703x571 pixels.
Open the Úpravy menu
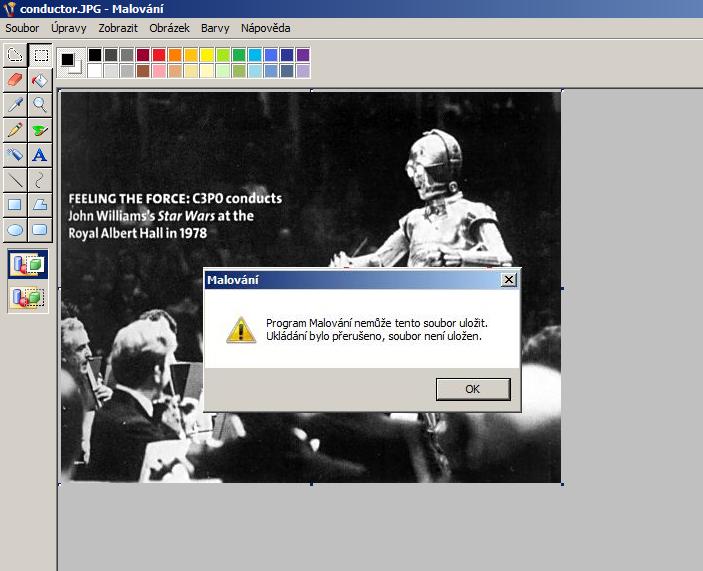[x=68, y=28]
